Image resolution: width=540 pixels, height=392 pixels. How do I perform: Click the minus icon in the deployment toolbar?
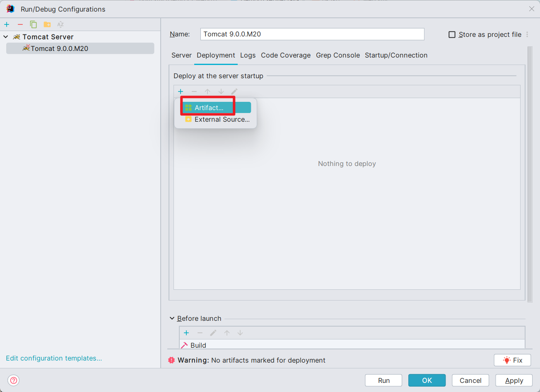pos(194,91)
